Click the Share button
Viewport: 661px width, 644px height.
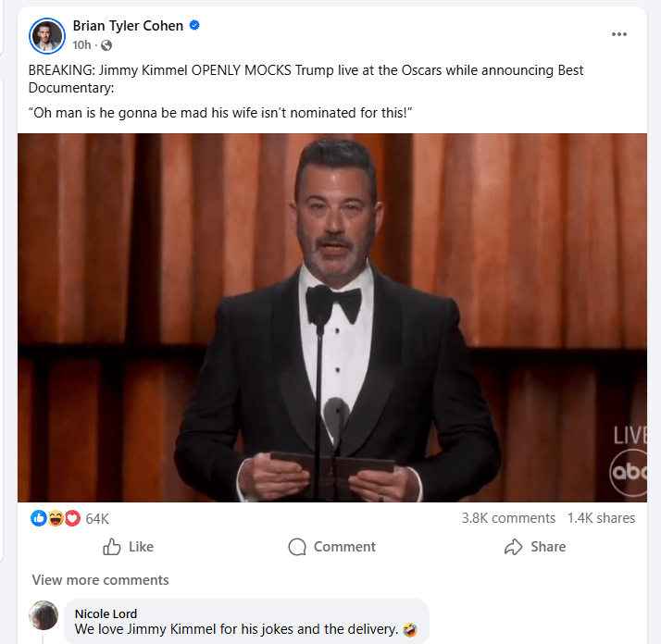click(x=535, y=547)
